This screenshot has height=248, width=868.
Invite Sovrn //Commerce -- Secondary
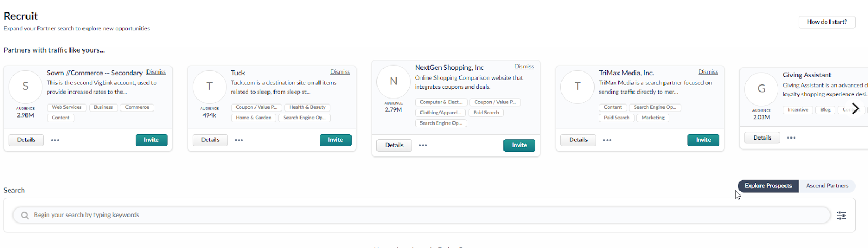(x=151, y=140)
